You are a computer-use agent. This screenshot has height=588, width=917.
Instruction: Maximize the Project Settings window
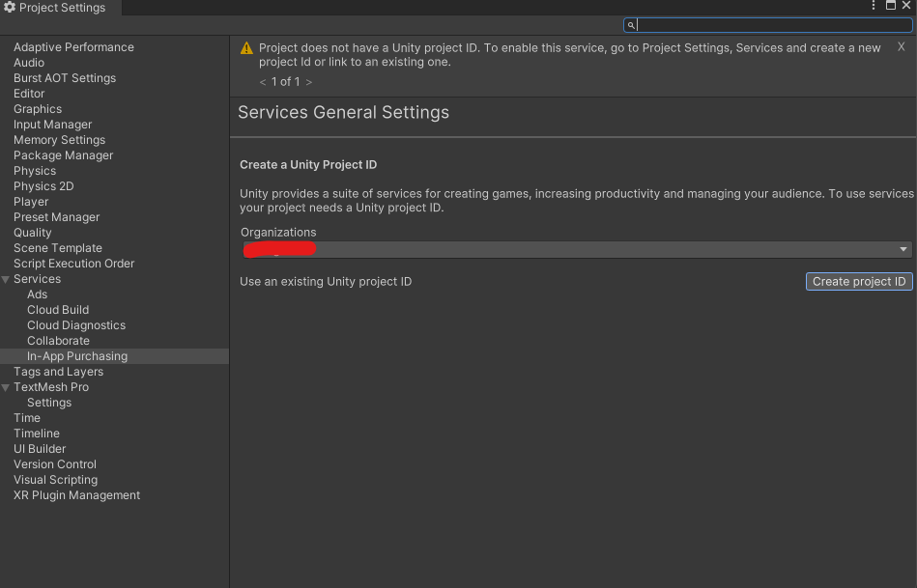coord(891,5)
